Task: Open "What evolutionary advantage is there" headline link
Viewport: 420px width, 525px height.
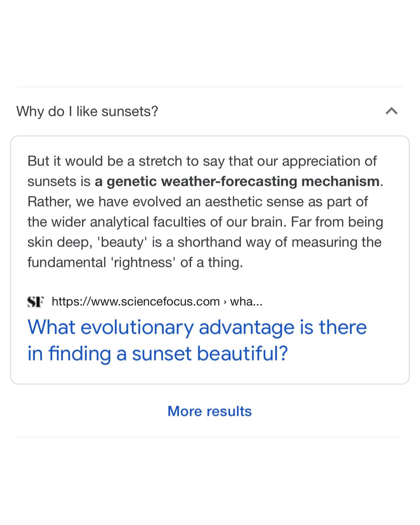Action: pos(197,327)
